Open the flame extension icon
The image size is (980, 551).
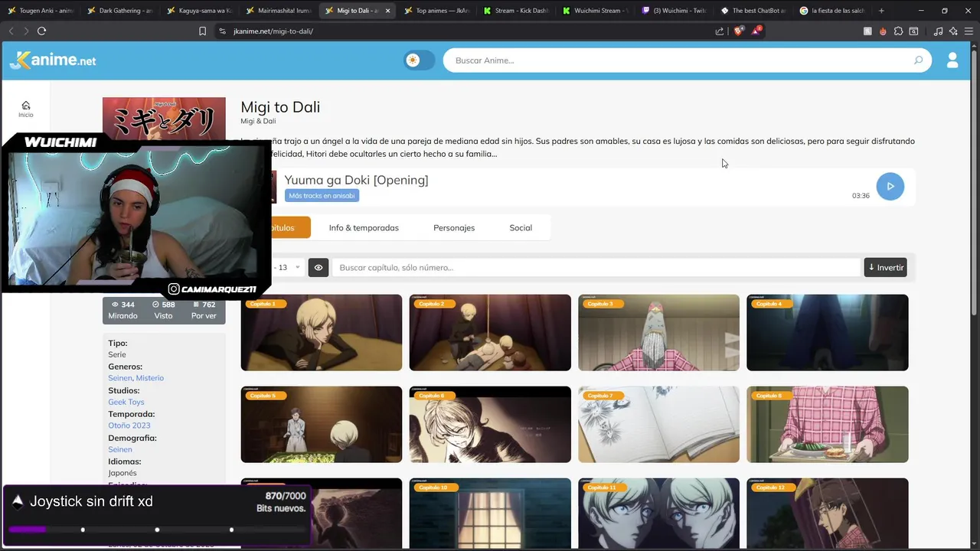[883, 31]
